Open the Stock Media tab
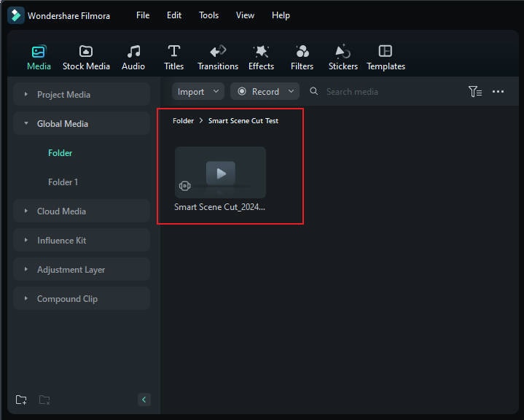Screen dimensions: 524x420 86,58
